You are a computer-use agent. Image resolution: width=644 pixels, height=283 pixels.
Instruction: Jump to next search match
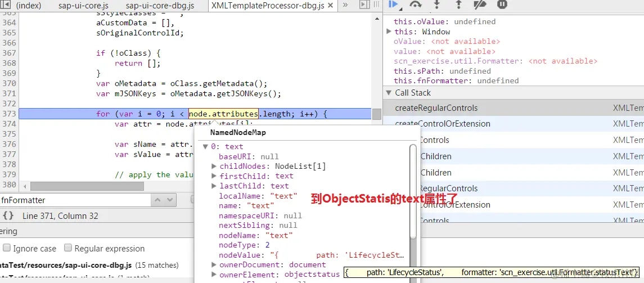(170, 200)
